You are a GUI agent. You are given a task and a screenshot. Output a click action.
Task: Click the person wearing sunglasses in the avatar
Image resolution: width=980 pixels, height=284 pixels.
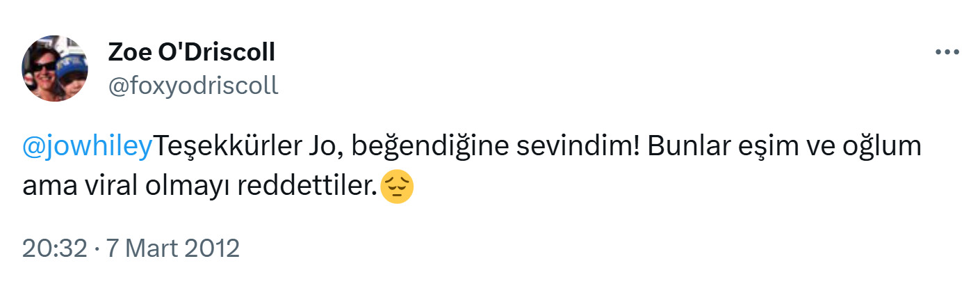[x=42, y=70]
